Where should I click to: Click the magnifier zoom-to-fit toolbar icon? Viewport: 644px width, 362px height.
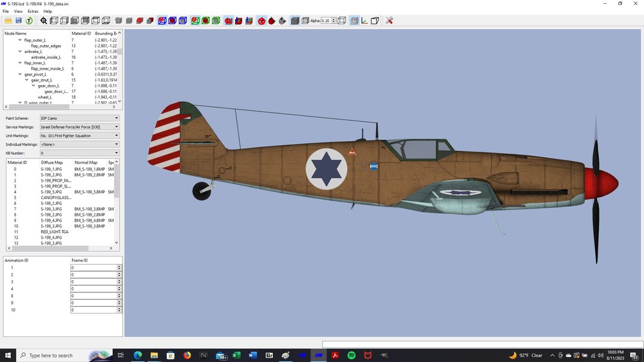click(44, 21)
